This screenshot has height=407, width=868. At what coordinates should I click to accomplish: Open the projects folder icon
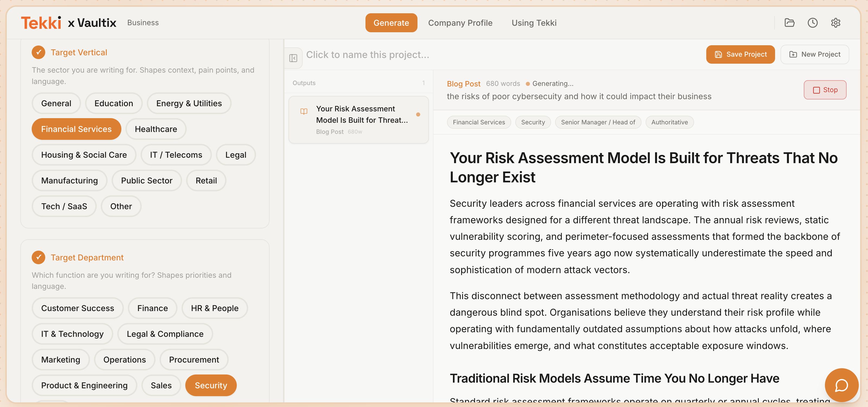tap(789, 22)
